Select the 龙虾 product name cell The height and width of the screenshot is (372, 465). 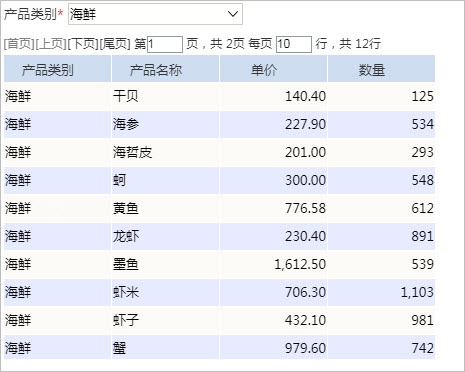pos(165,236)
